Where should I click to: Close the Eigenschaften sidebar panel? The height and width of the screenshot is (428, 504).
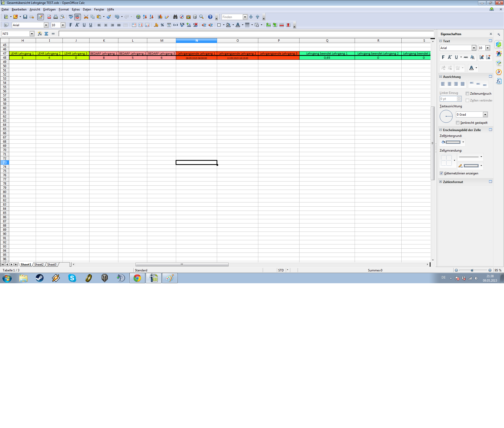491,34
